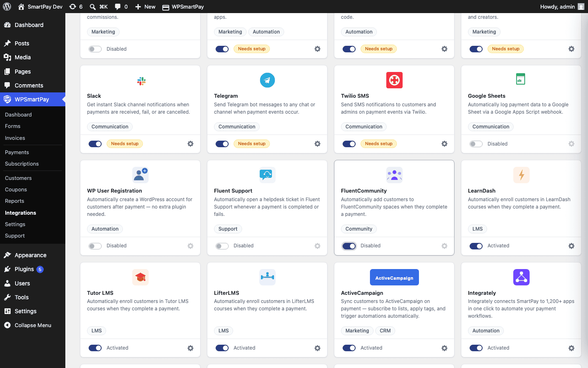Disable LifterLMS integration toggle

point(222,348)
